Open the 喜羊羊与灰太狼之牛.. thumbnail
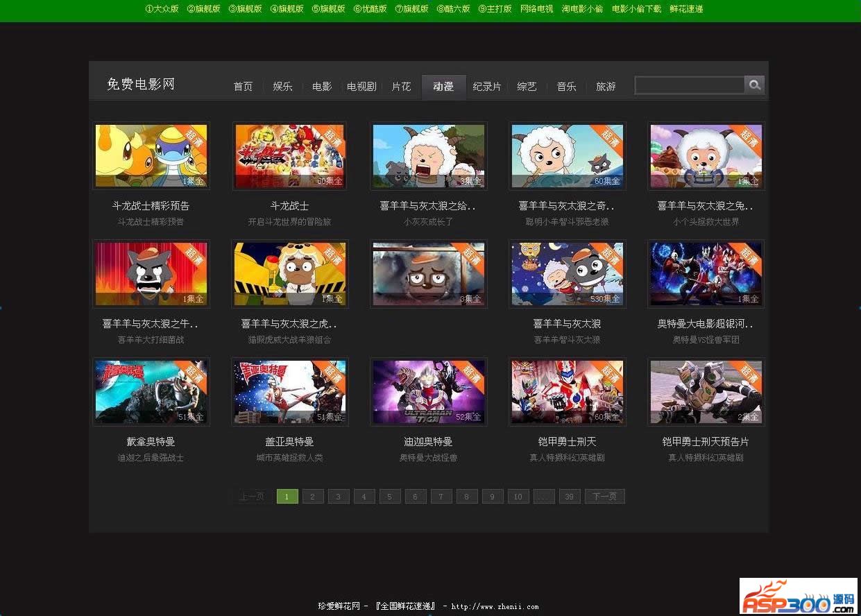 (x=151, y=274)
